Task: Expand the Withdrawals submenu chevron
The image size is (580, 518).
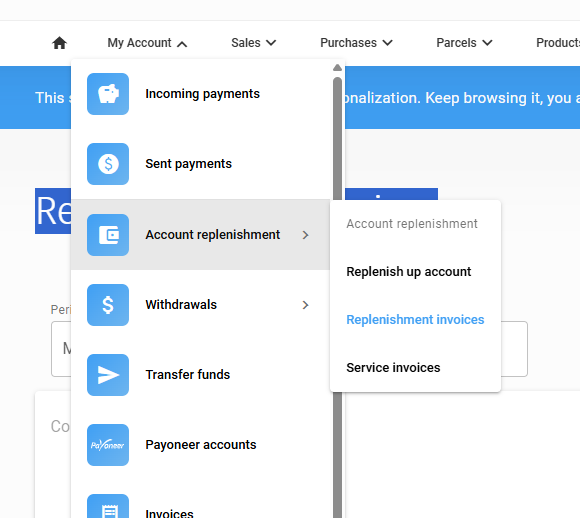Action: click(x=305, y=305)
